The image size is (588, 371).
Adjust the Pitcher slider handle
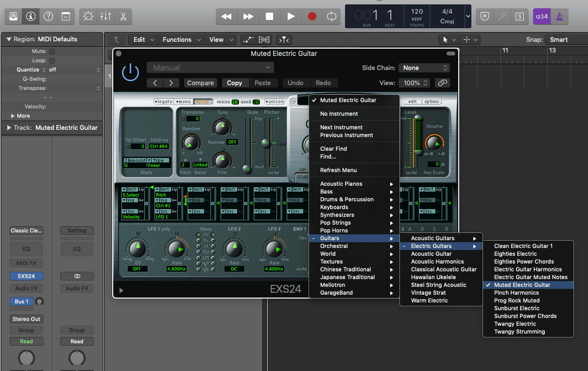click(x=265, y=142)
